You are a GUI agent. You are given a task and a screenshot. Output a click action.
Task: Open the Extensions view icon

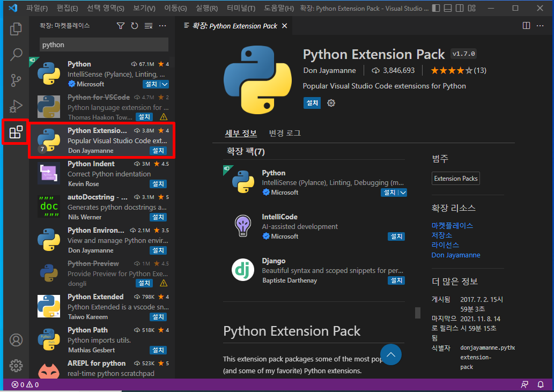point(16,132)
